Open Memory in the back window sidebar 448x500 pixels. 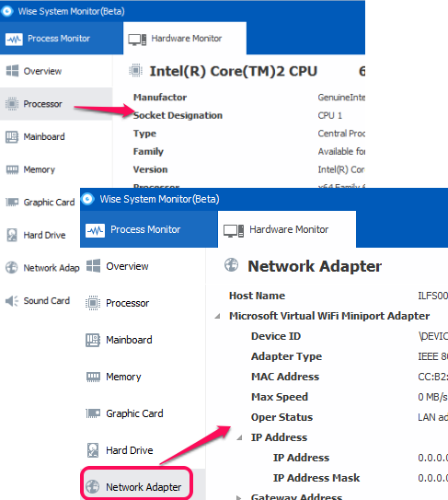click(x=56, y=169)
